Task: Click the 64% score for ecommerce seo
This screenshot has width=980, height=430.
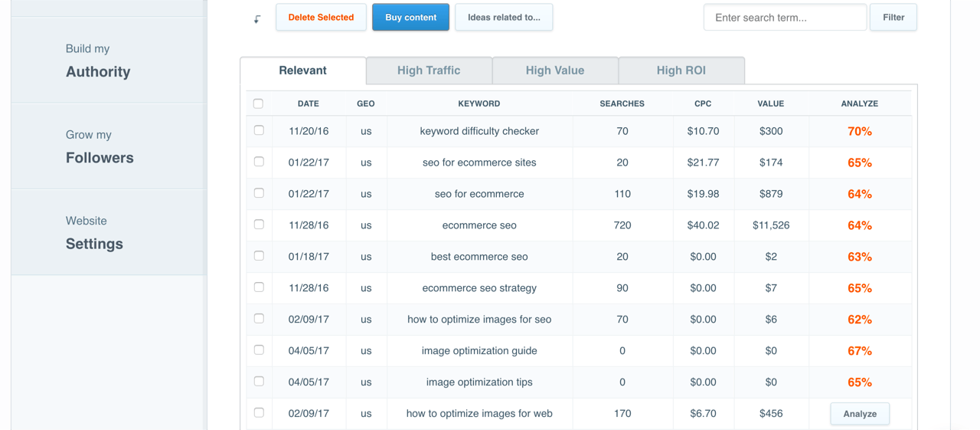Action: click(x=860, y=226)
